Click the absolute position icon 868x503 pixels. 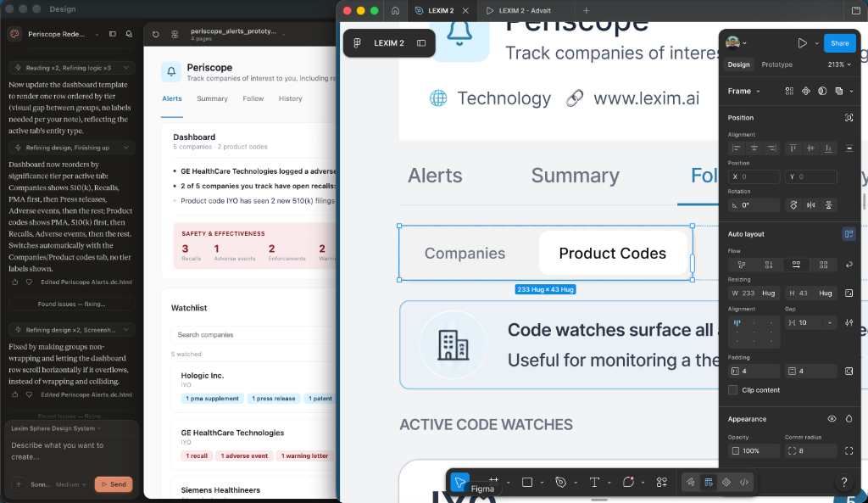tap(849, 117)
